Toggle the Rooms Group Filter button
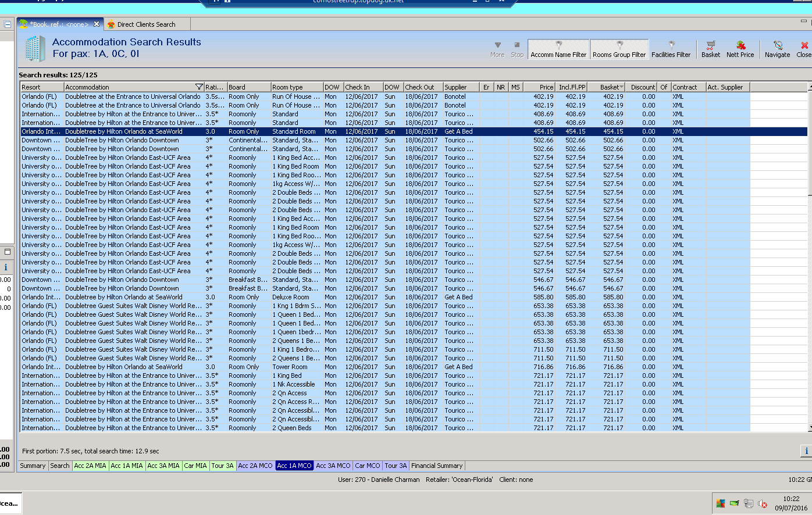 pos(619,49)
